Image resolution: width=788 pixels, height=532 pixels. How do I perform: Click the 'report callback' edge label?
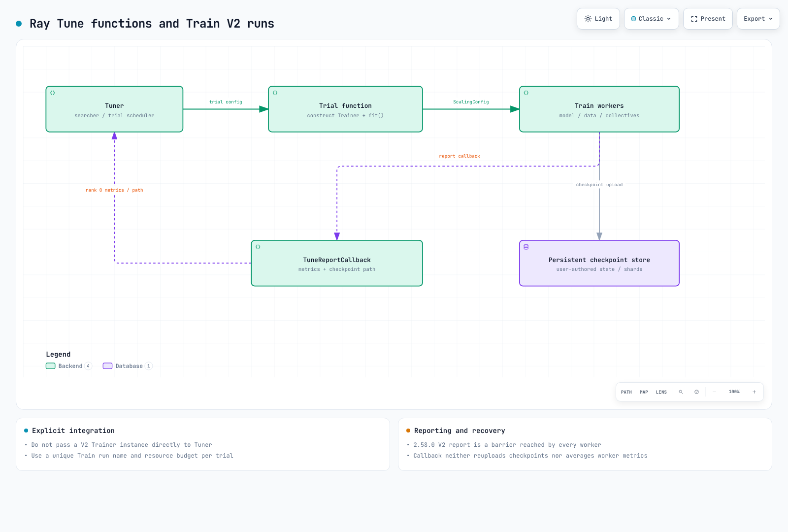460,156
